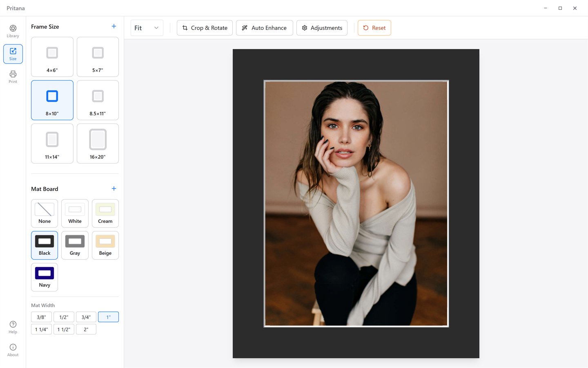588x368 pixels.
Task: Choose the Beige mat board
Action: click(105, 245)
